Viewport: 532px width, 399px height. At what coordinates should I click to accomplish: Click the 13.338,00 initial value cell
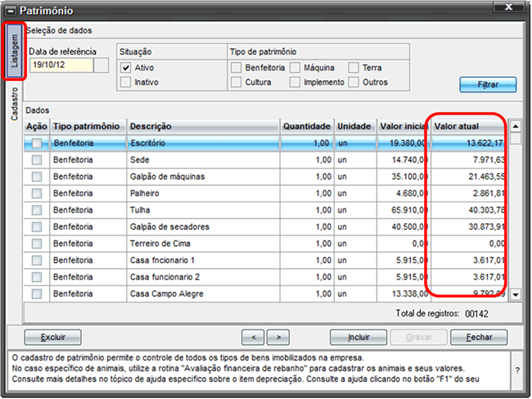(404, 294)
